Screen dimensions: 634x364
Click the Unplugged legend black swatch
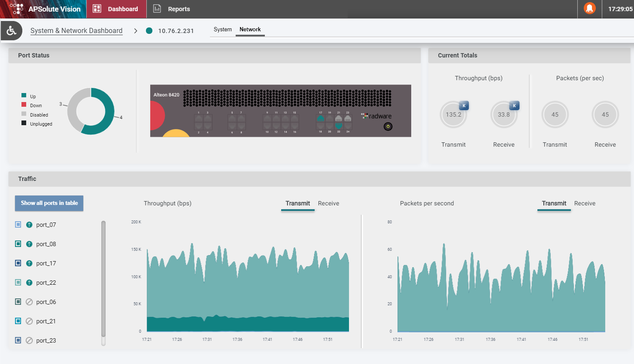click(x=24, y=123)
